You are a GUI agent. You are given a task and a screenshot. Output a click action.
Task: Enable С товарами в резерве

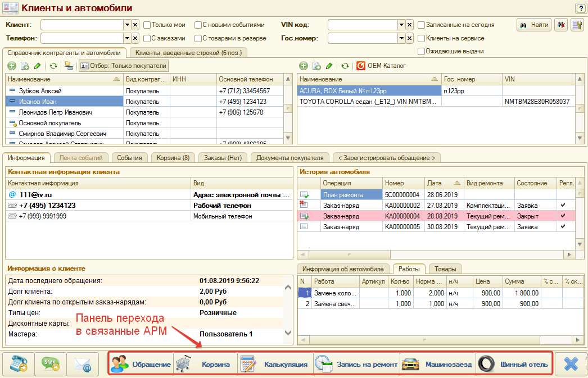tap(198, 38)
